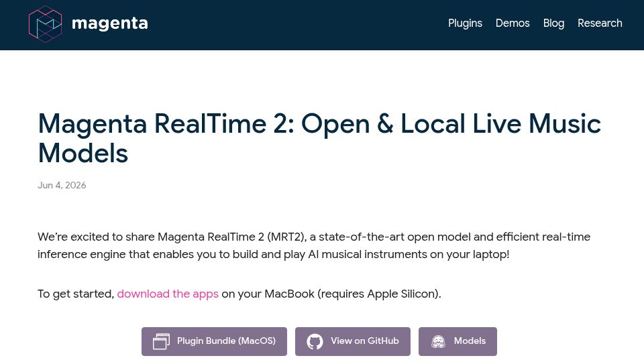Click the 'Jun 4, 2026' date text
Screen dimensions: 644x362
pos(62,185)
